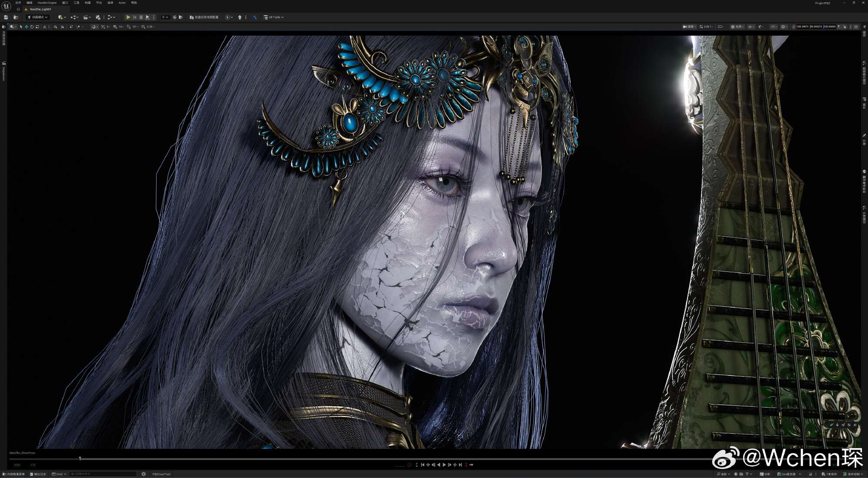Click the PBZUserTool status bar button
Viewport: 868px width, 478px height.
161,474
